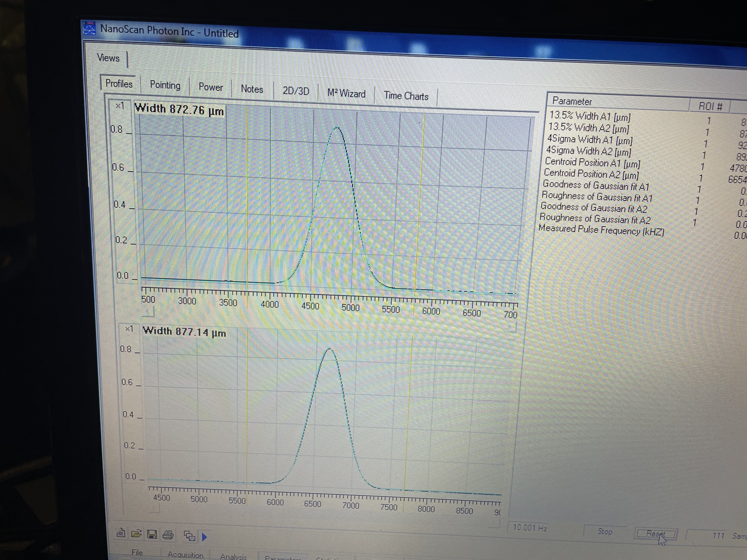747x560 pixels.
Task: Click the Reset button
Action: pos(655,534)
